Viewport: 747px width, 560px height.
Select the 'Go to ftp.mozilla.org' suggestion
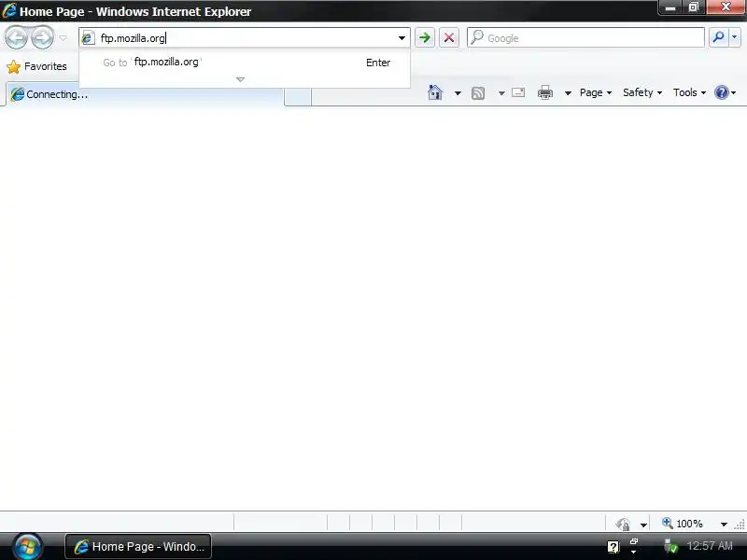[244, 63]
